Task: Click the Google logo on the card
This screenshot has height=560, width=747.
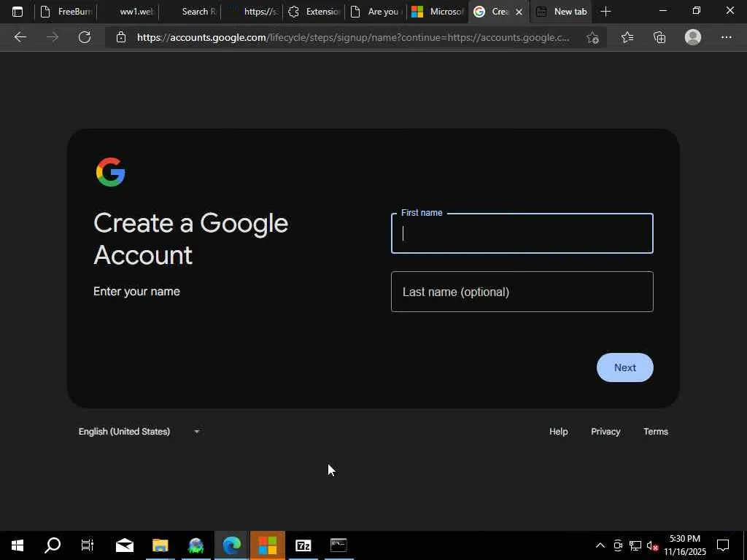Action: [x=111, y=172]
